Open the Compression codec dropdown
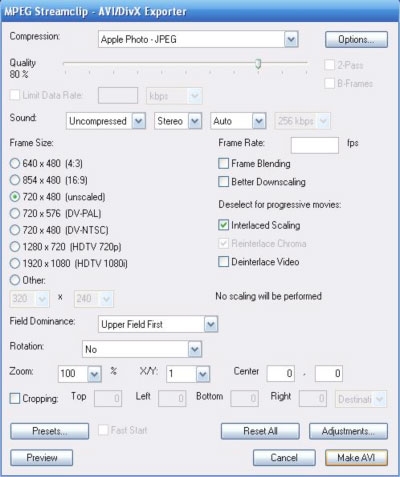 [198, 39]
